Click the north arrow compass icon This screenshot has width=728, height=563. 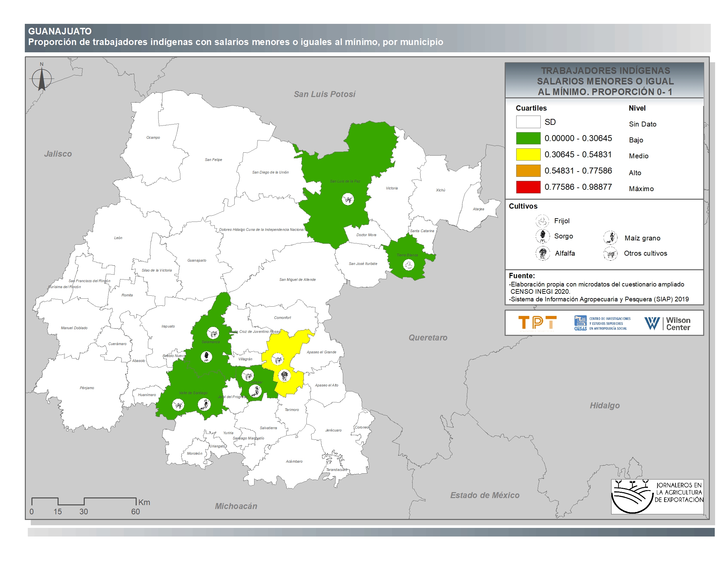click(x=42, y=79)
